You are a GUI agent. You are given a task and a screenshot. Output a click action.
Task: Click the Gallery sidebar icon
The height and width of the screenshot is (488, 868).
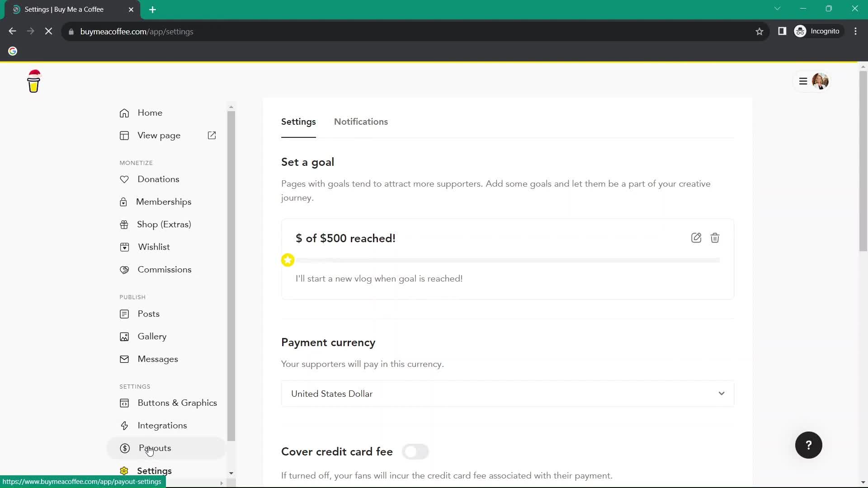click(125, 336)
